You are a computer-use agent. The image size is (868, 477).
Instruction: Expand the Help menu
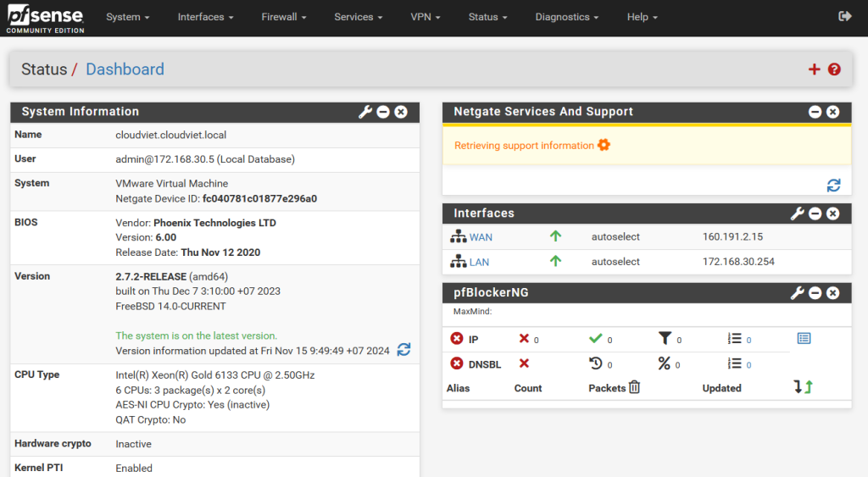pyautogui.click(x=643, y=17)
